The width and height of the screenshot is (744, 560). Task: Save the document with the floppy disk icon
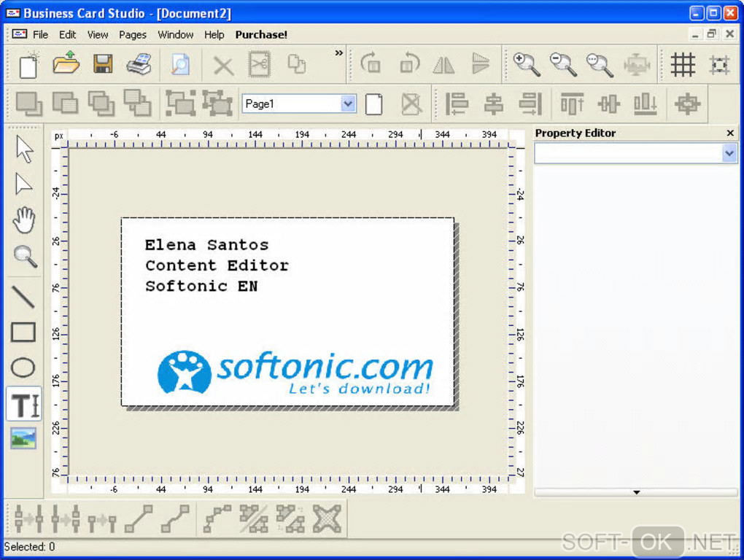click(103, 63)
